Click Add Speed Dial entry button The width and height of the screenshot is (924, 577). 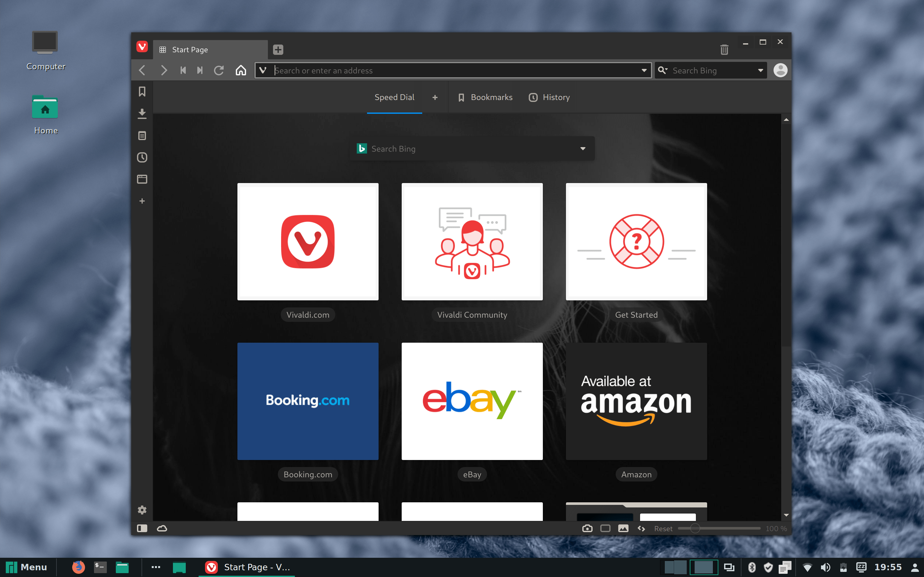tap(435, 97)
